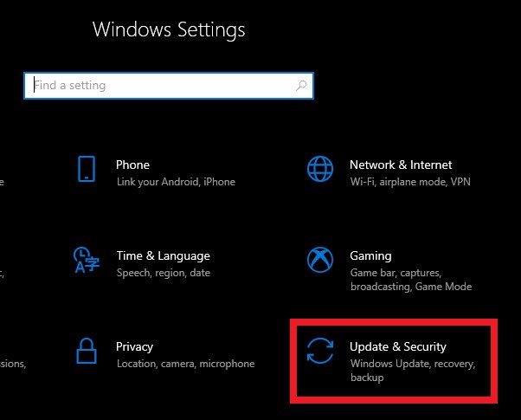
Task: Click the Gaming Xbox icon
Action: [319, 260]
